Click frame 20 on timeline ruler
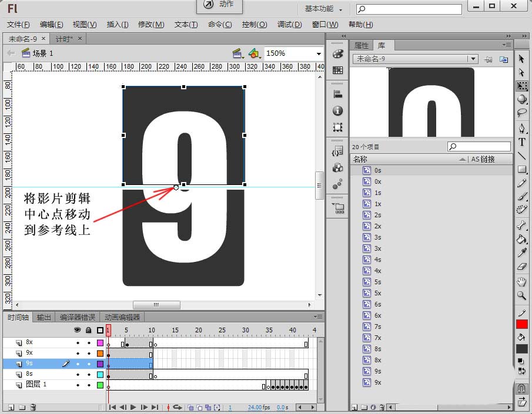The width and height of the screenshot is (532, 414). [x=199, y=330]
